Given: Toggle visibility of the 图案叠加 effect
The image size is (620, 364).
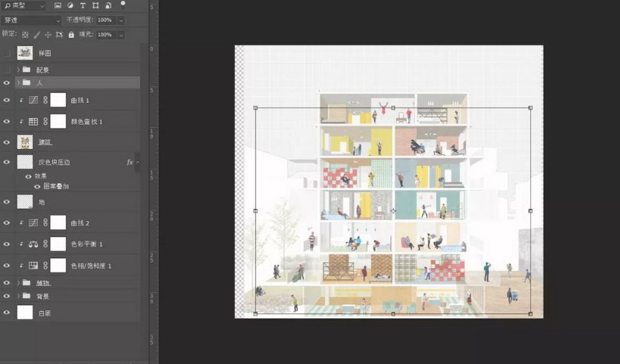Looking at the screenshot, I should point(37,187).
